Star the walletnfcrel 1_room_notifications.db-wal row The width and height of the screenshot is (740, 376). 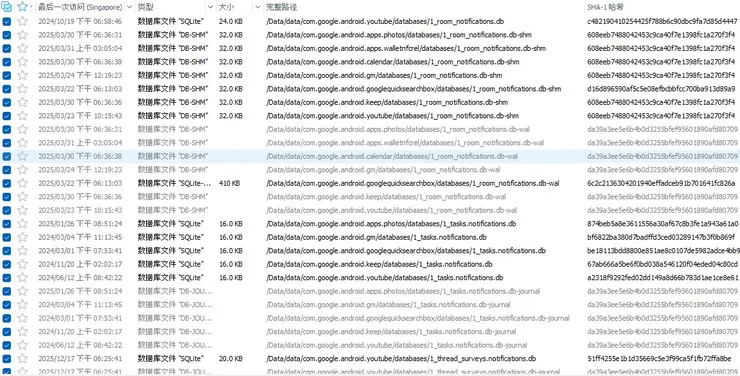22,142
